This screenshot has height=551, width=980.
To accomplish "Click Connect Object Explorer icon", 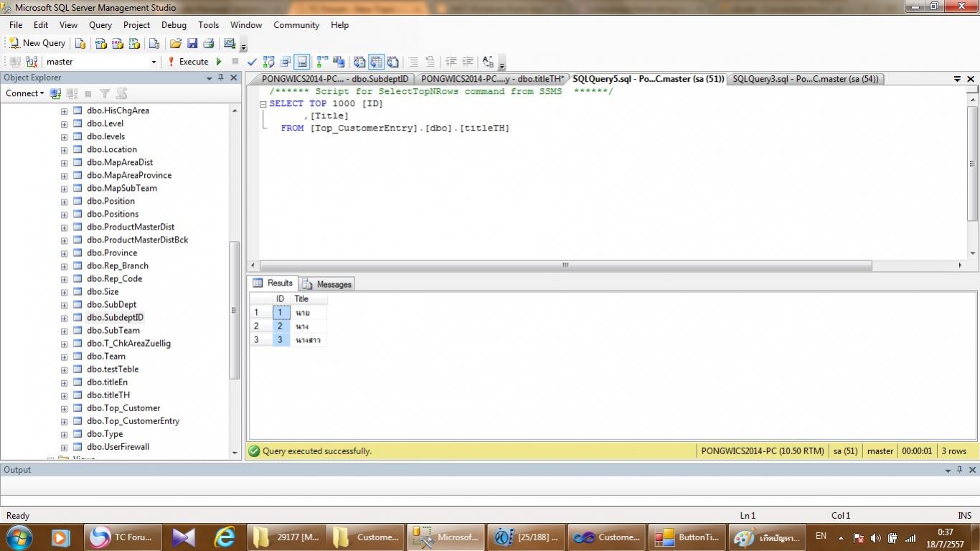I will pyautogui.click(x=56, y=93).
